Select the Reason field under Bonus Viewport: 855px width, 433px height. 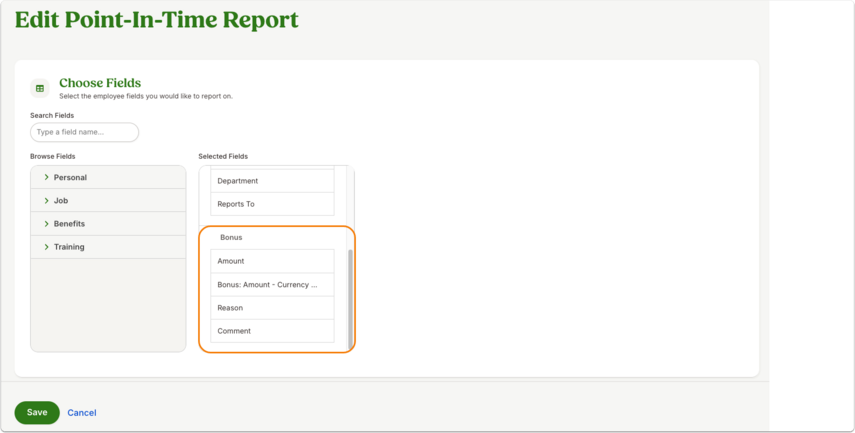point(272,308)
